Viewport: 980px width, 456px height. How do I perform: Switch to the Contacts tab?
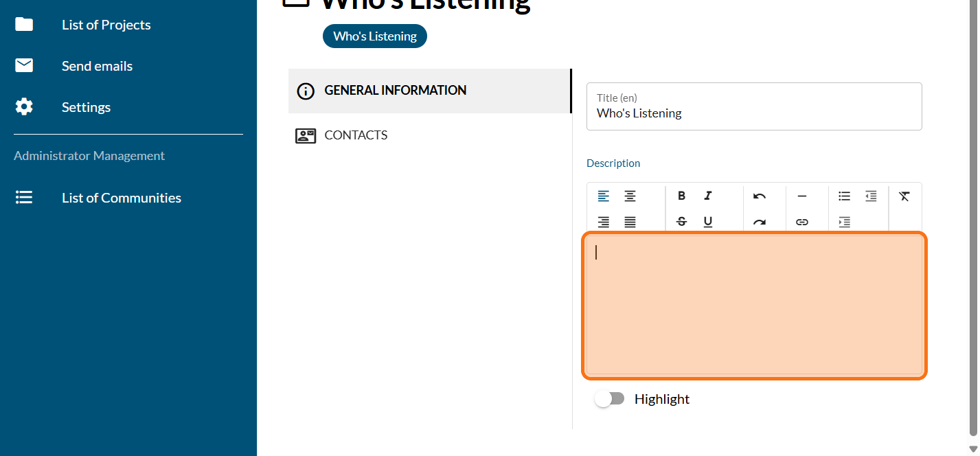(356, 135)
